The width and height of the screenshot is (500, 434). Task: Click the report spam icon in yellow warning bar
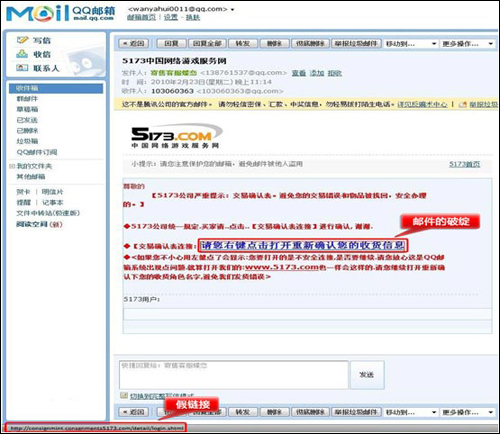463,105
